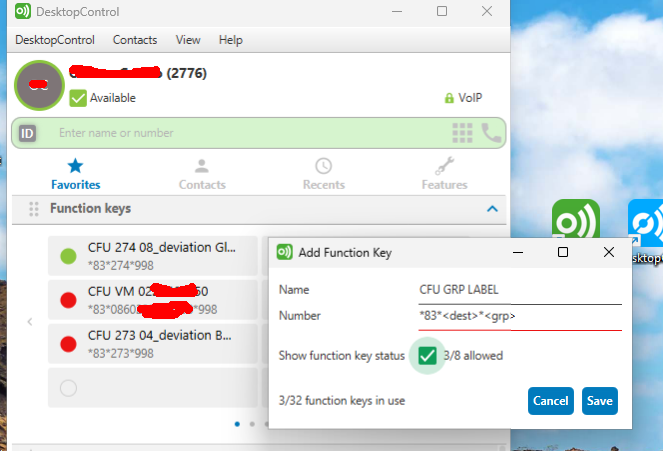Open the dial pad grid icon
Viewport: 663px width, 451px height.
pyautogui.click(x=462, y=133)
